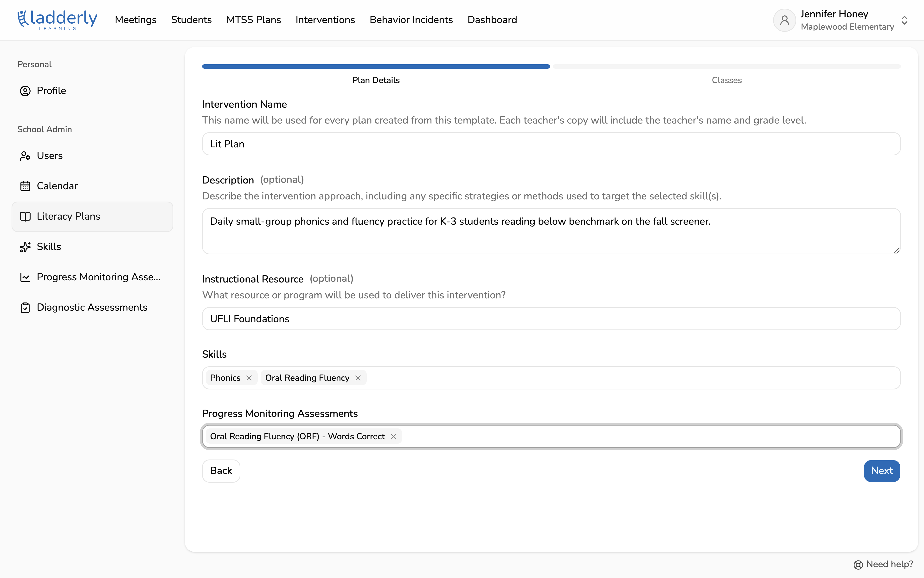Image resolution: width=924 pixels, height=578 pixels.
Task: Click the Calendar sidebar icon
Action: coord(25,186)
